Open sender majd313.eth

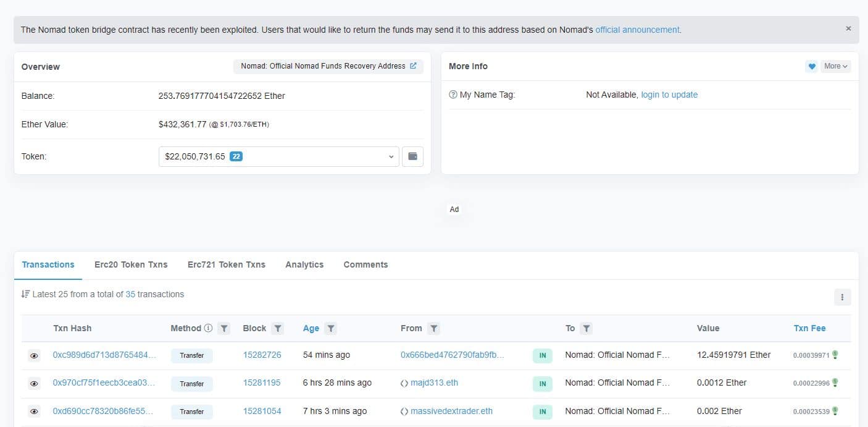[435, 383]
